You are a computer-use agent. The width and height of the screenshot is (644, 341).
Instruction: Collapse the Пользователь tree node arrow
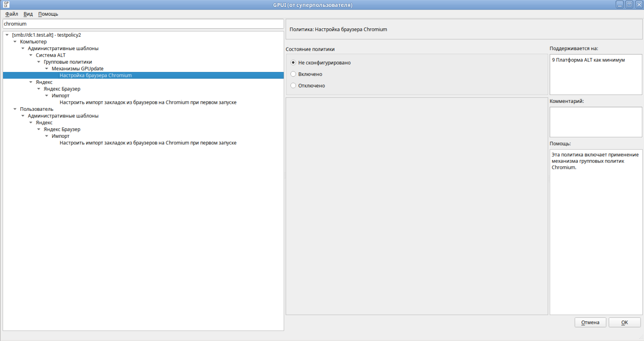click(x=15, y=109)
